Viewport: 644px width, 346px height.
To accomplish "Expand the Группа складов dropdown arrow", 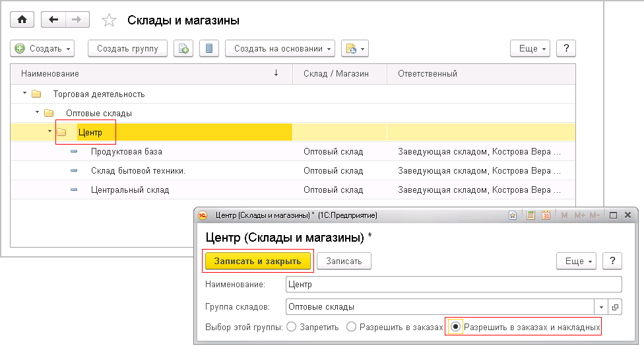I will click(602, 307).
